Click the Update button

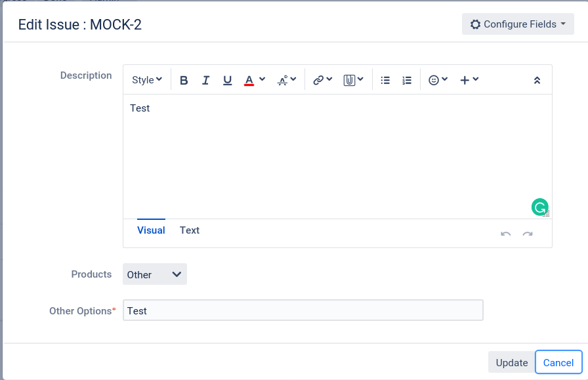[x=511, y=362]
